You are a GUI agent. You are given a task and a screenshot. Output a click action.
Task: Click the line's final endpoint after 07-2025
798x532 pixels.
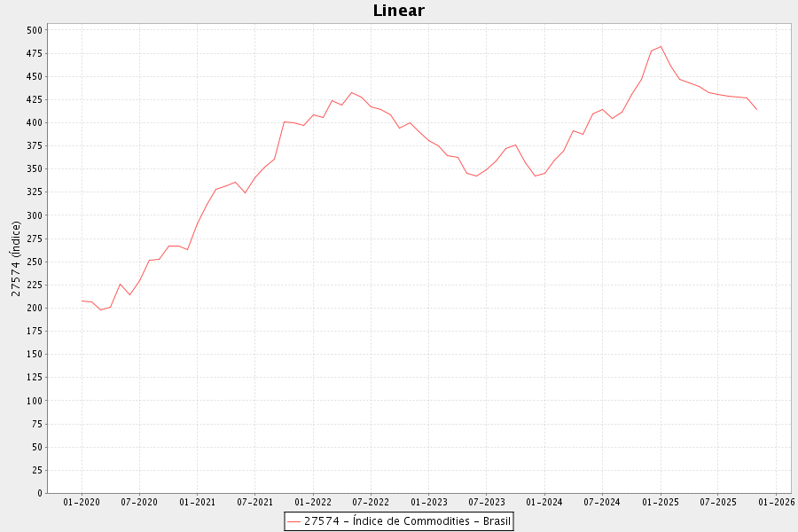point(757,109)
